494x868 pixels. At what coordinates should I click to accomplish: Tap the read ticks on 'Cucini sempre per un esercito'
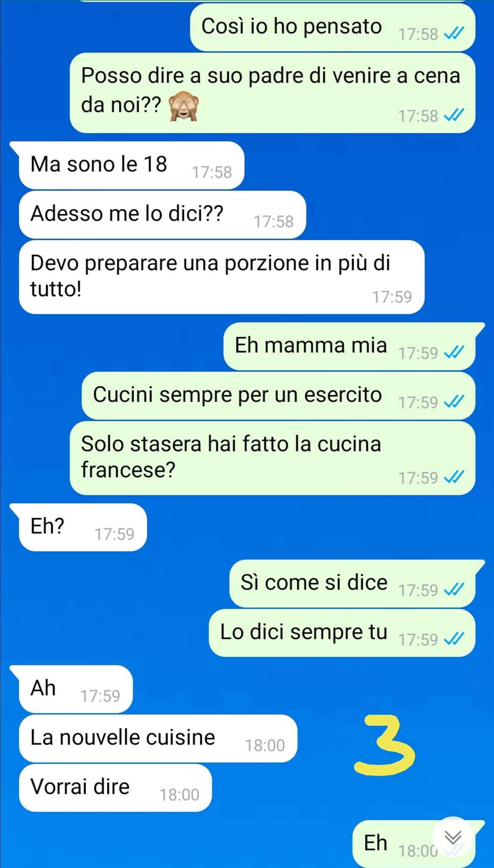[x=454, y=402]
